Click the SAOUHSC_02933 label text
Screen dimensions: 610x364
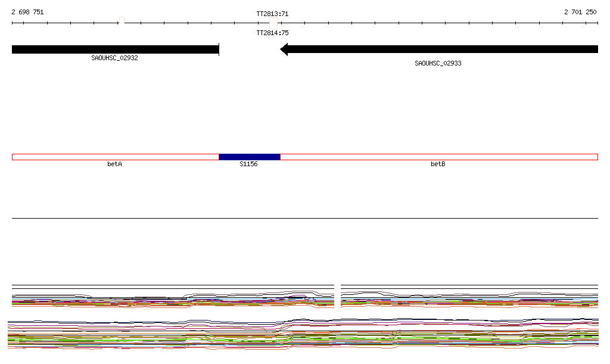coord(438,63)
